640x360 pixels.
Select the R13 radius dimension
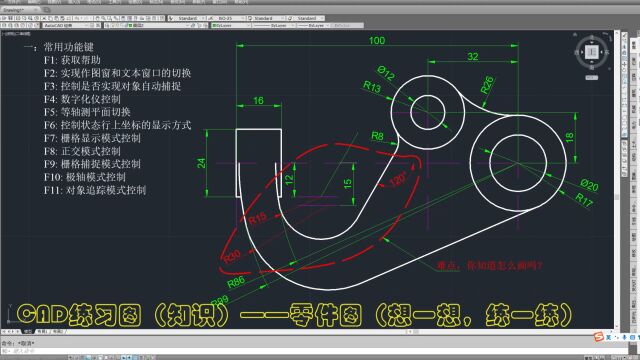[x=372, y=87]
